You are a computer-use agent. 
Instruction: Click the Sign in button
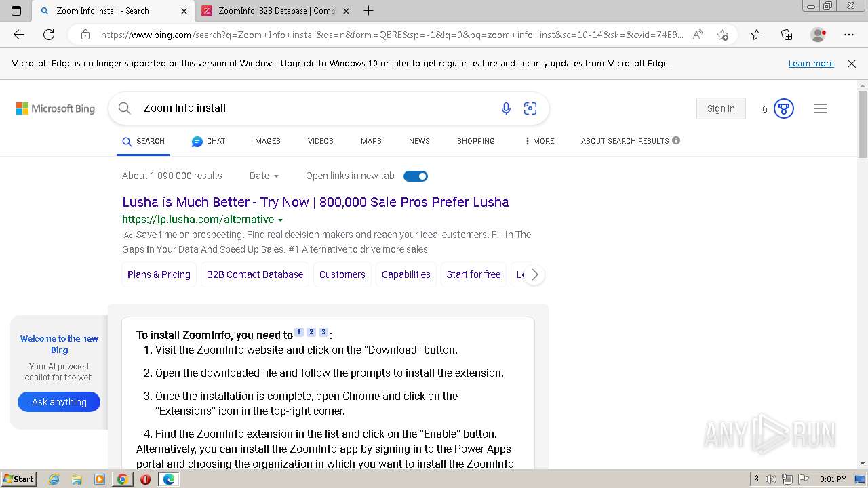coord(721,108)
